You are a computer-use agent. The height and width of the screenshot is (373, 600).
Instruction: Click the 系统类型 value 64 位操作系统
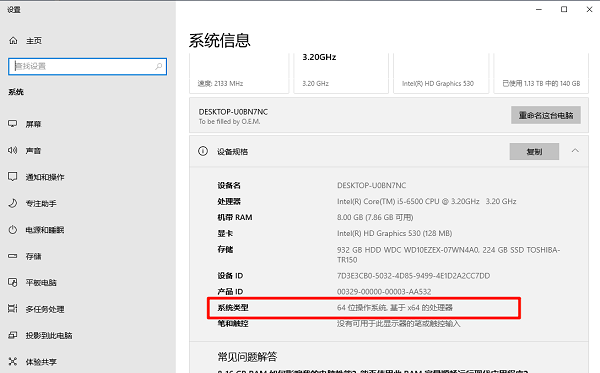(x=395, y=308)
